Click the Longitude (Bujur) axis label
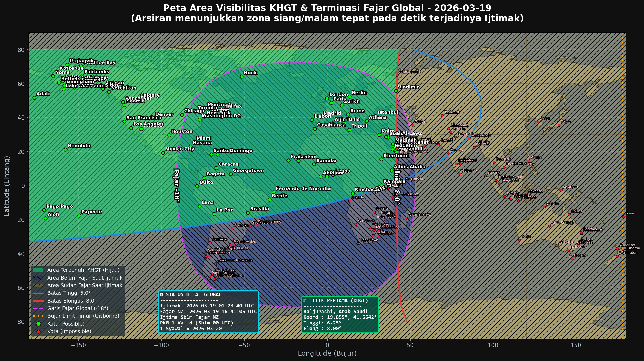The height and width of the screenshot is (361, 644). tap(327, 353)
